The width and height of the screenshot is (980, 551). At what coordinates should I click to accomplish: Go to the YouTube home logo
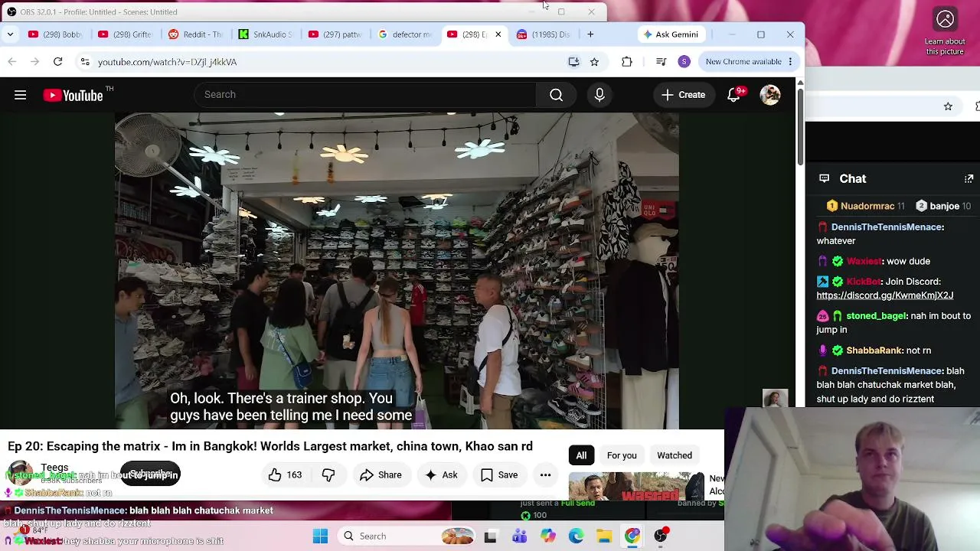tap(73, 95)
